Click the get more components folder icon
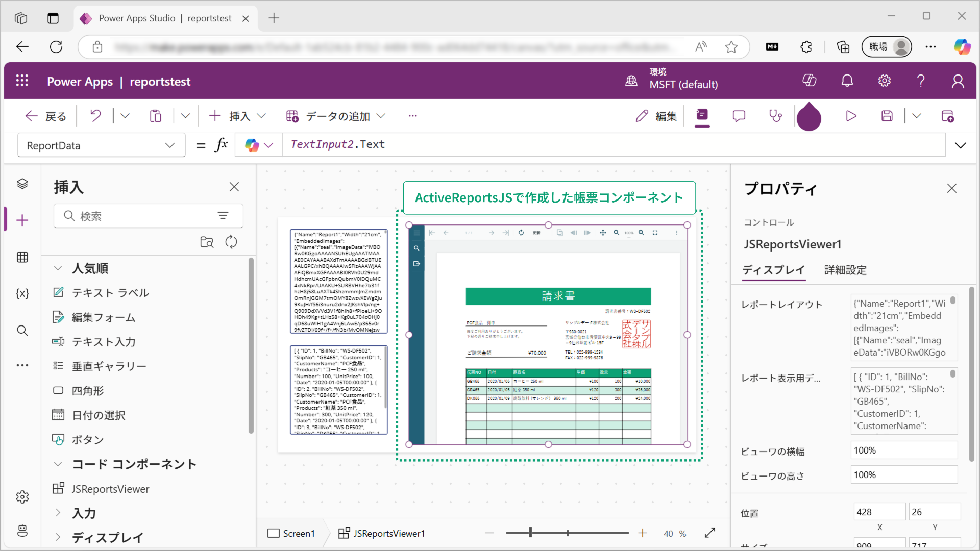The height and width of the screenshot is (551, 980). 207,242
